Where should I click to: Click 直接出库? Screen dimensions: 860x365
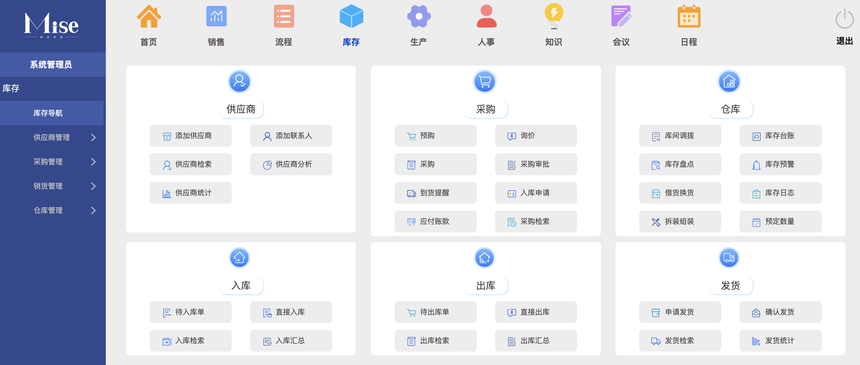click(x=536, y=312)
